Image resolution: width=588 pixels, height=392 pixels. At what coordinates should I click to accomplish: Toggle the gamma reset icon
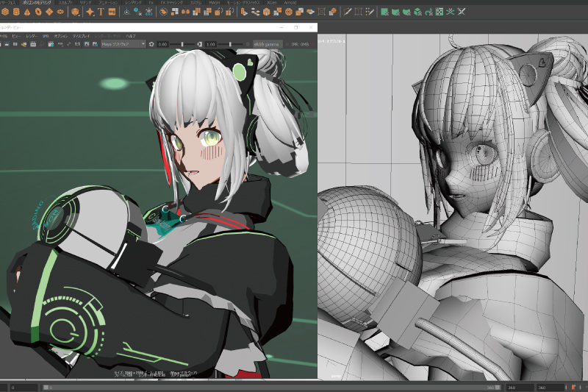pyautogui.click(x=200, y=44)
